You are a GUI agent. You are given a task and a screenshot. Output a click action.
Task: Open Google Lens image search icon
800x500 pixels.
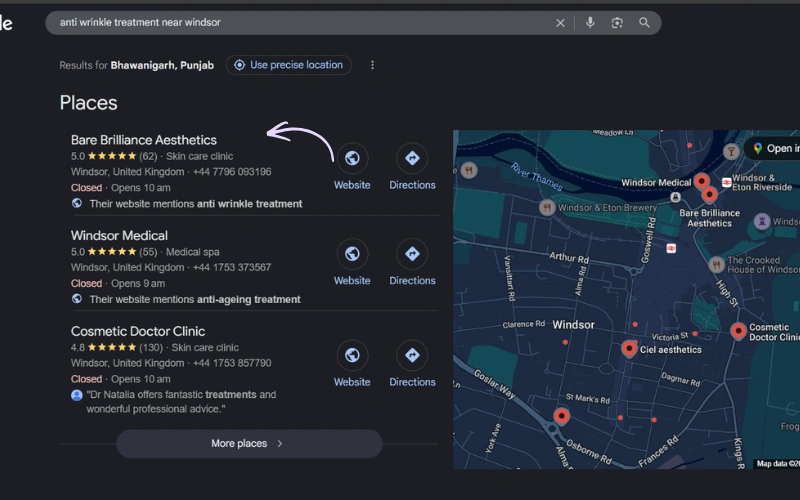[x=617, y=23]
